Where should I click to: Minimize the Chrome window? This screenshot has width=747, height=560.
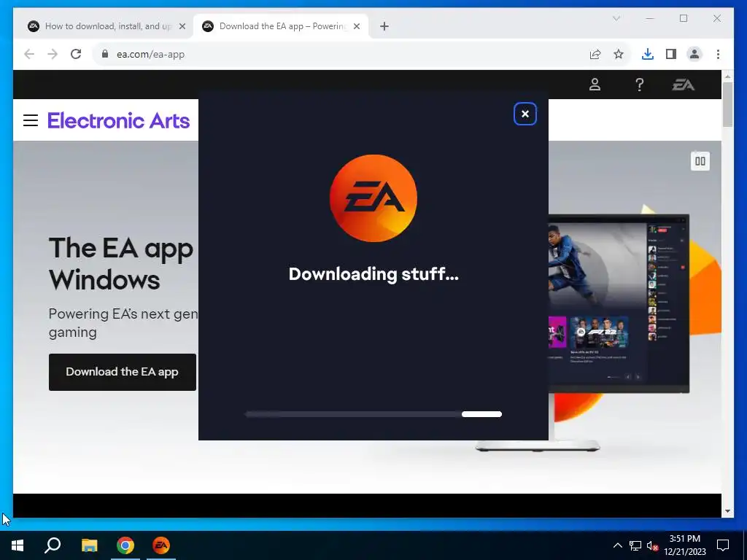coord(650,18)
